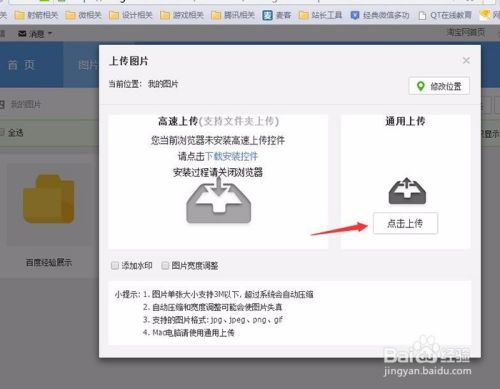This screenshot has width=500, height=389.
Task: Click the green location pin icon
Action: [x=421, y=86]
